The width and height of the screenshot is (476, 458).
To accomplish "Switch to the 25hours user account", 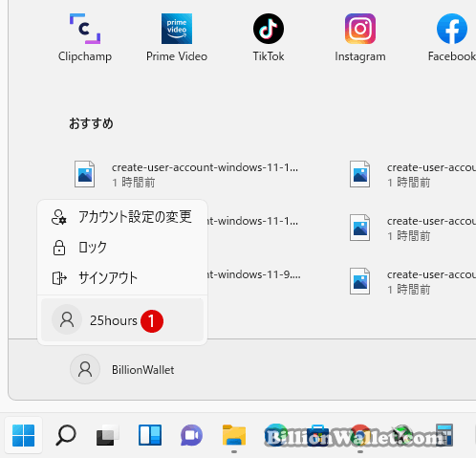I will tap(122, 320).
